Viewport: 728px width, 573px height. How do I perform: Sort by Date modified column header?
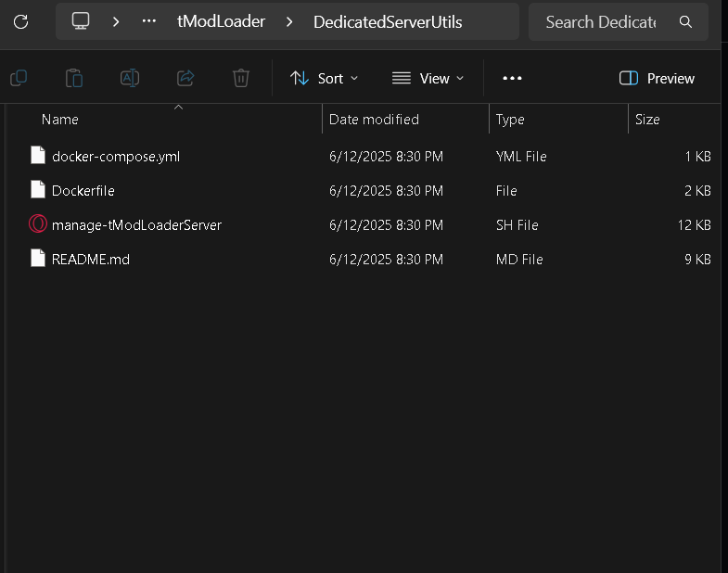[x=374, y=120]
